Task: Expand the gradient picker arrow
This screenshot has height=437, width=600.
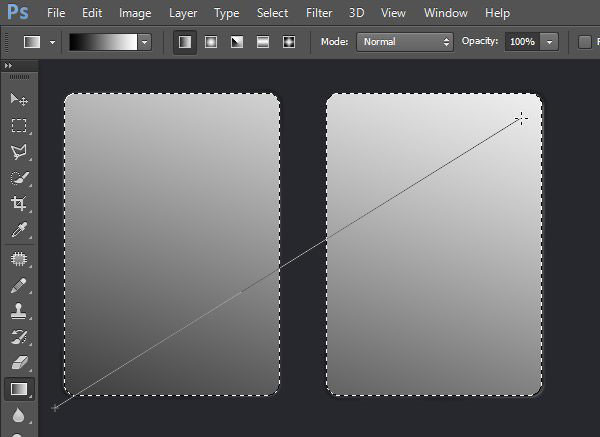Action: pos(145,42)
